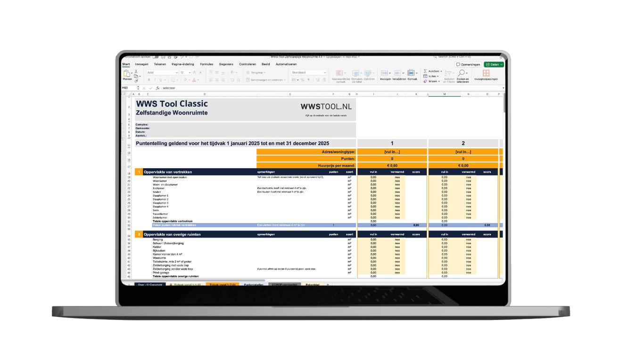The image size is (644, 362).
Task: Click the Plakken paste icon
Action: [126, 73]
